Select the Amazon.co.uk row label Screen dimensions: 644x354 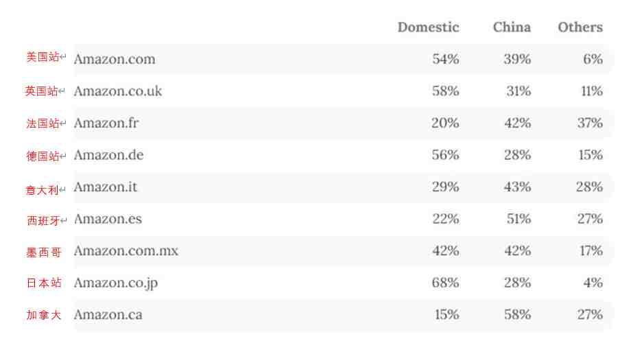[x=118, y=91]
